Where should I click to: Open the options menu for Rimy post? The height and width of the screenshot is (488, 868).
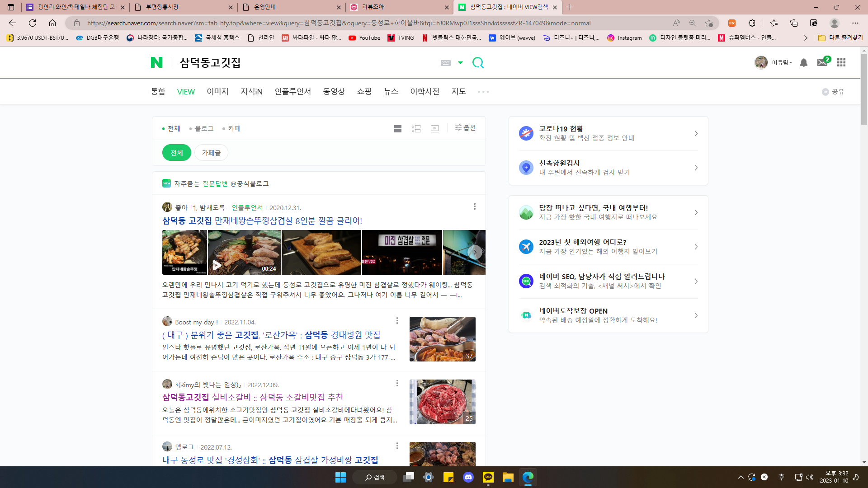pyautogui.click(x=397, y=384)
